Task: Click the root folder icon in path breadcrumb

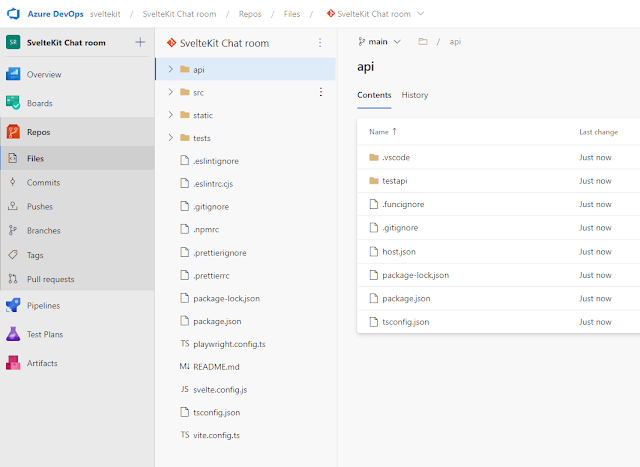Action: 423,41
